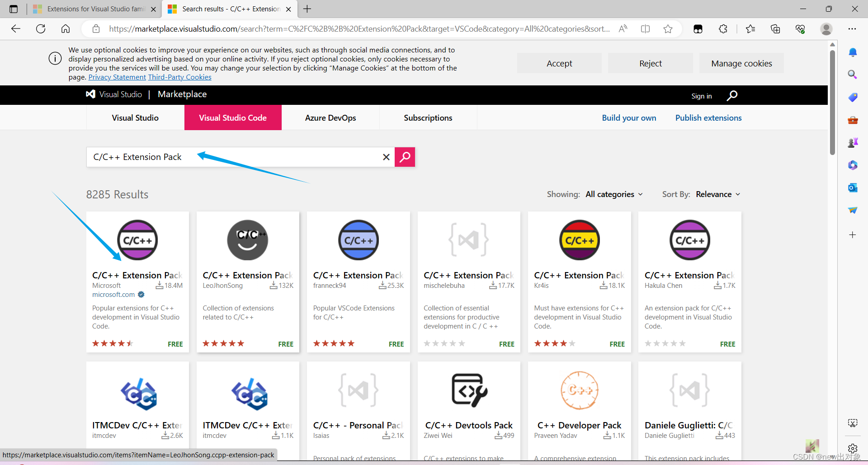Add page to favorites star icon
The image size is (868, 465).
coord(668,29)
